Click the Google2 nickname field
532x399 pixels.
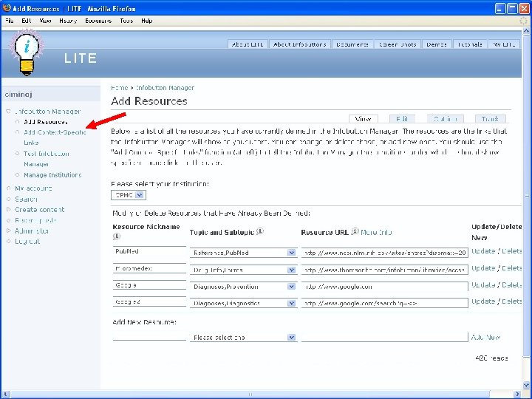149,301
